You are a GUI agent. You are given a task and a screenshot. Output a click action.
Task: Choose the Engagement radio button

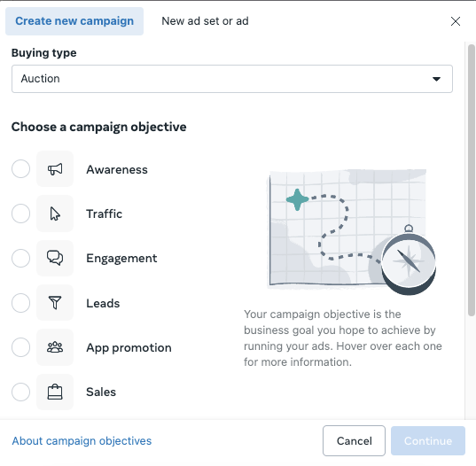click(x=20, y=258)
